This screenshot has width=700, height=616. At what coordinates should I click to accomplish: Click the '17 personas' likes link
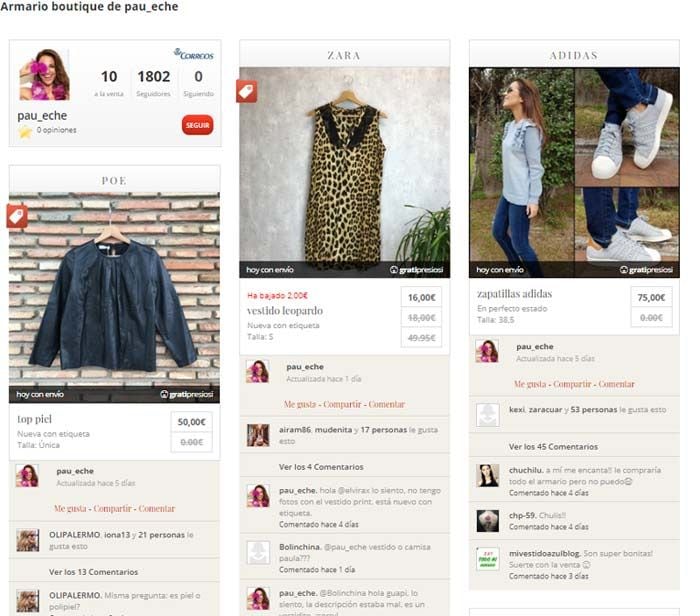[383, 430]
